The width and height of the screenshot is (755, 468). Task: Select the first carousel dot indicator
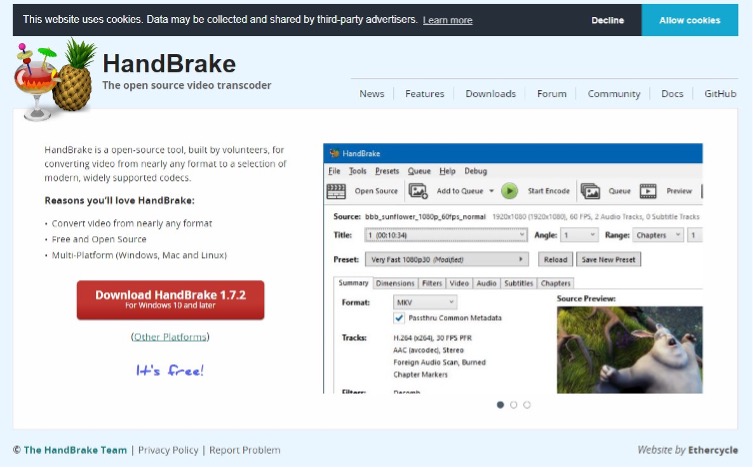click(500, 405)
